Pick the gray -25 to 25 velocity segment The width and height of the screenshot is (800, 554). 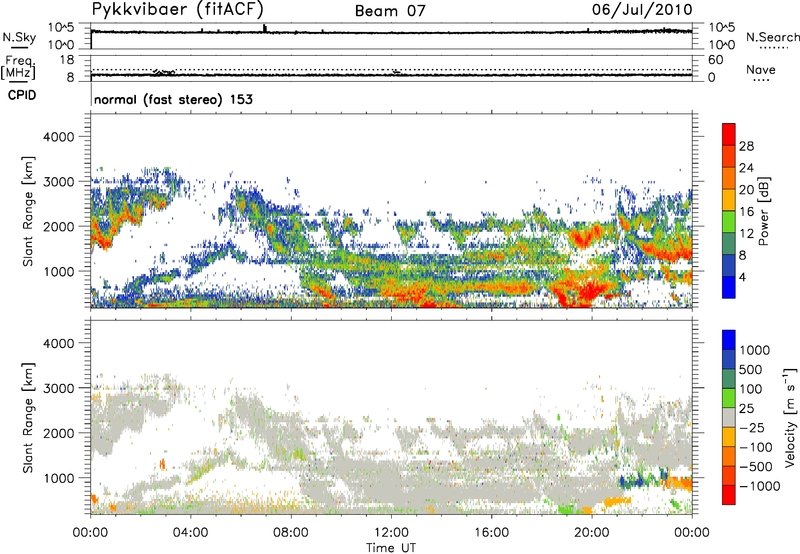click(x=729, y=418)
